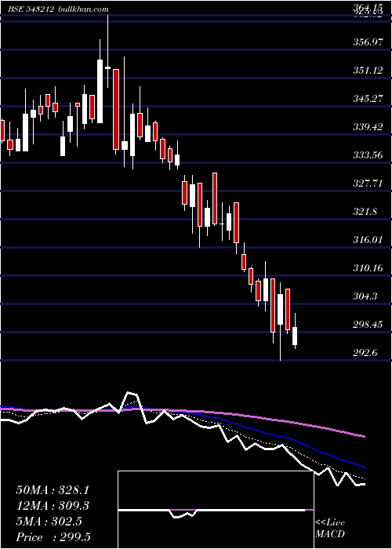The width and height of the screenshot is (392, 549).
Task: Click the 321.8 price axis label
Action: coord(365,212)
